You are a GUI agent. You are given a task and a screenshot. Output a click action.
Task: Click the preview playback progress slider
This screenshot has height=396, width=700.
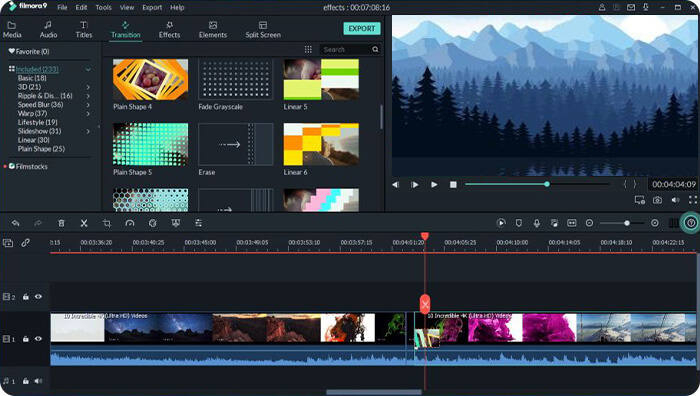point(538,184)
